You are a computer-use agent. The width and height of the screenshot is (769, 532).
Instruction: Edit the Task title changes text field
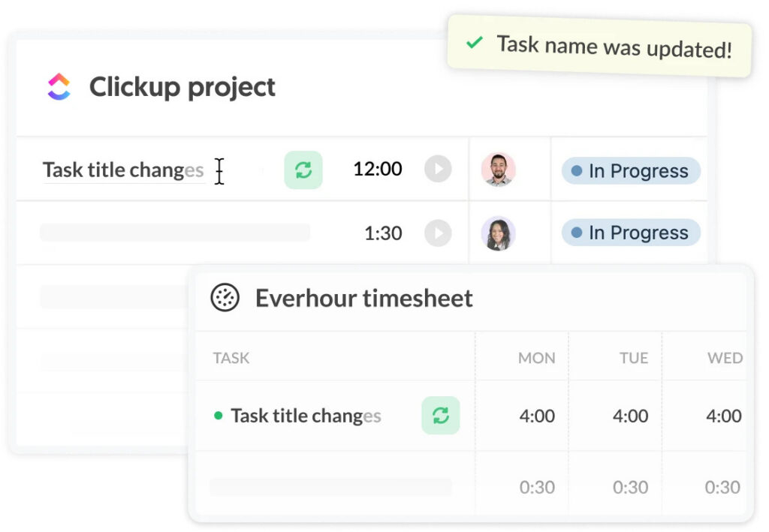[124, 170]
